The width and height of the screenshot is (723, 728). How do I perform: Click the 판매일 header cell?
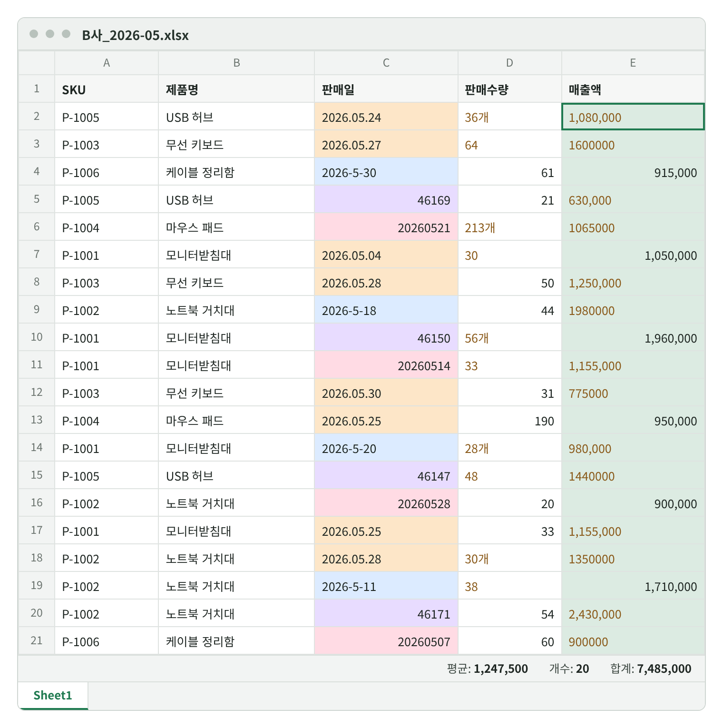[x=386, y=89]
